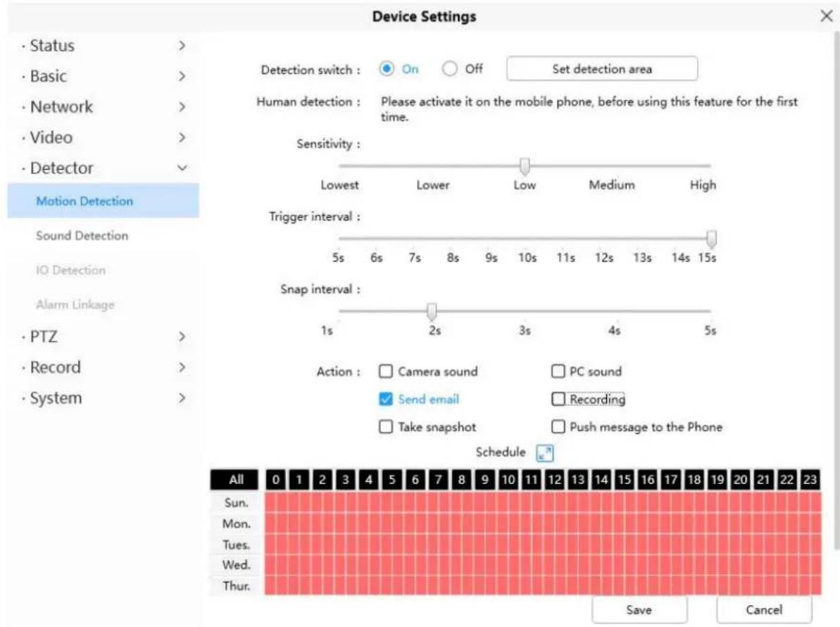
Task: Select hour 15 column in schedule
Action: tap(625, 480)
